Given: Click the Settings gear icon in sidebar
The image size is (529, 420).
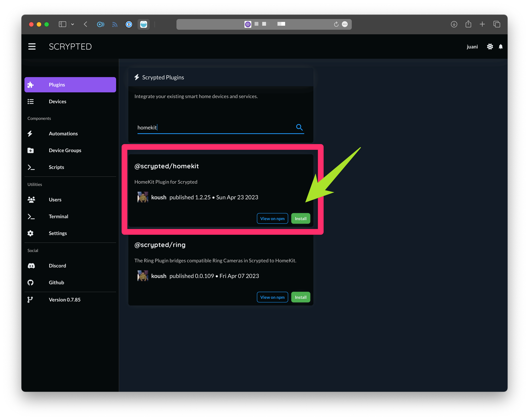Looking at the screenshot, I should click(30, 233).
